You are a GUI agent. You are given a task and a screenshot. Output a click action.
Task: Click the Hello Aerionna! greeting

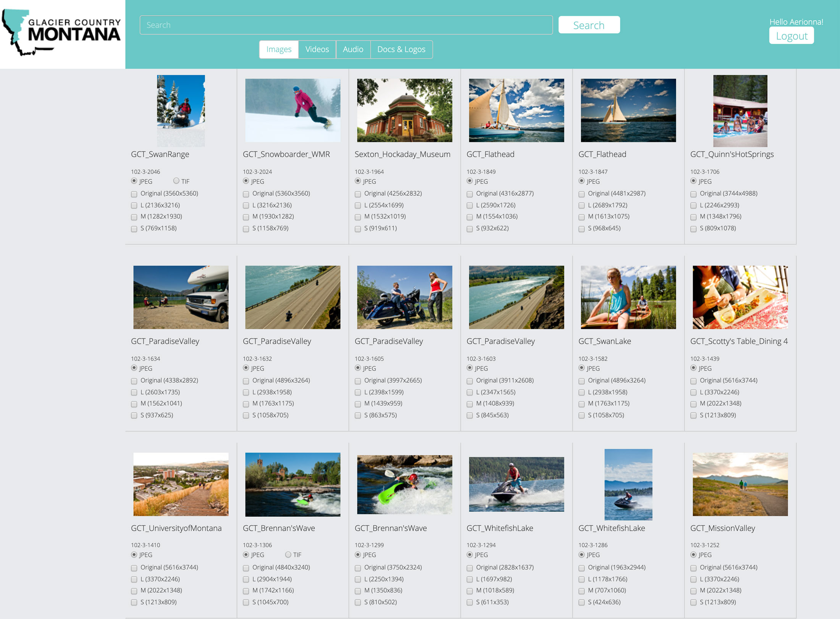tap(796, 22)
